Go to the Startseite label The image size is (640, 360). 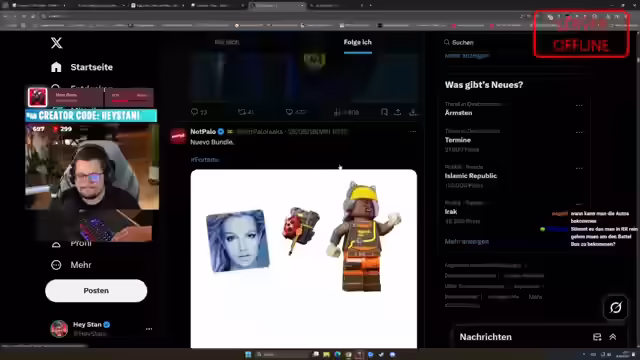(91, 67)
